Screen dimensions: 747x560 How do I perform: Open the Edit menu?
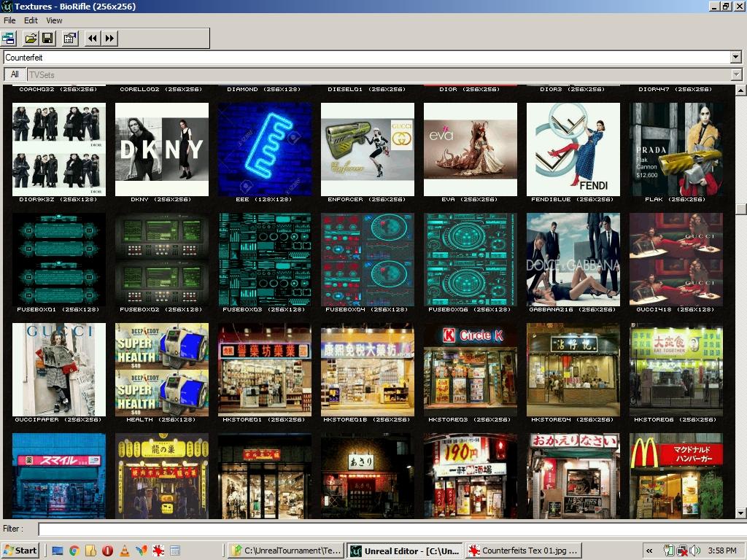pos(31,20)
